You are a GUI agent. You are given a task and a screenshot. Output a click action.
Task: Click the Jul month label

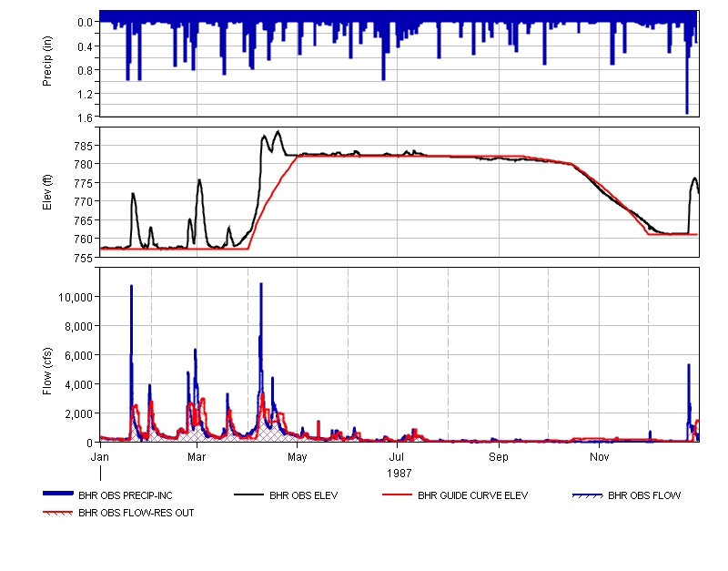(397, 457)
